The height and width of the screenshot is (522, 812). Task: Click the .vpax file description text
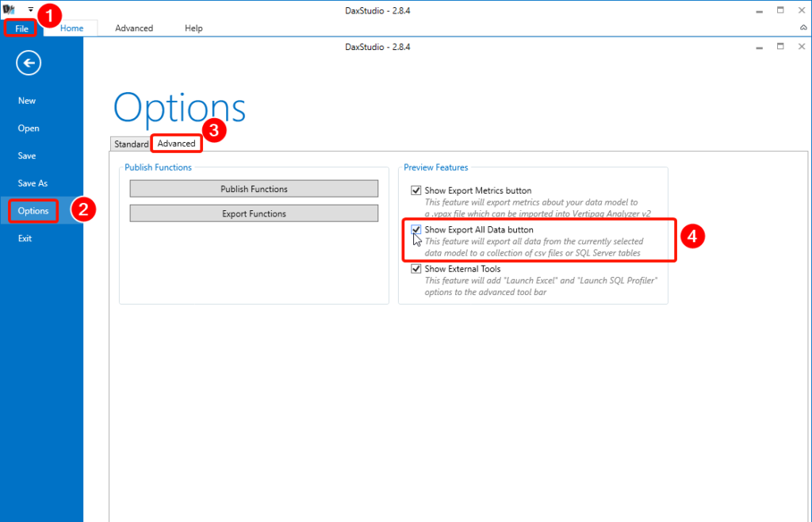click(538, 208)
